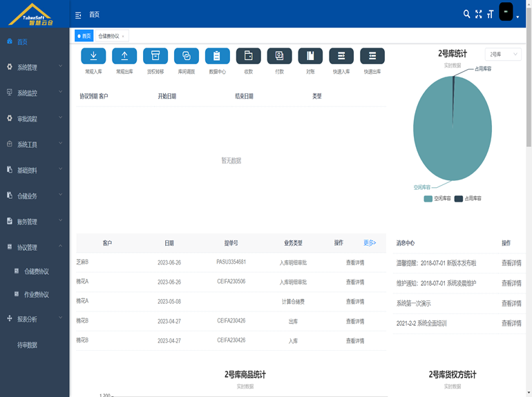
Task: Open the 数据中心 clipboard icon
Action: pos(218,57)
